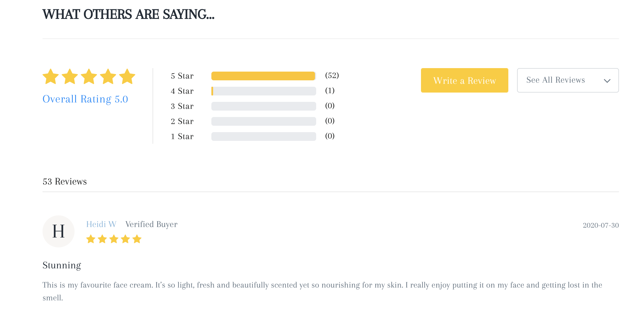The width and height of the screenshot is (644, 319).
Task: Click the review title Stunning
Action: tap(62, 265)
